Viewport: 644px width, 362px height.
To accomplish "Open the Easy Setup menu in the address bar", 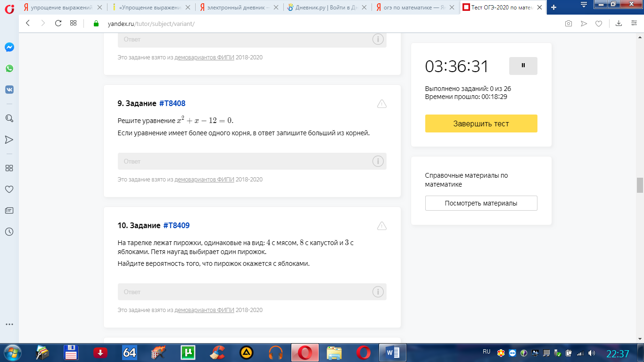I will [634, 24].
